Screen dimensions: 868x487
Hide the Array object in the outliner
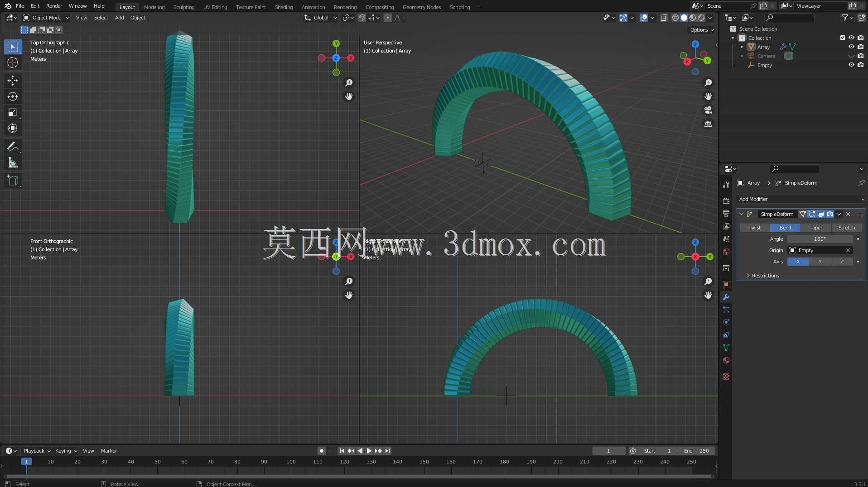(x=851, y=47)
